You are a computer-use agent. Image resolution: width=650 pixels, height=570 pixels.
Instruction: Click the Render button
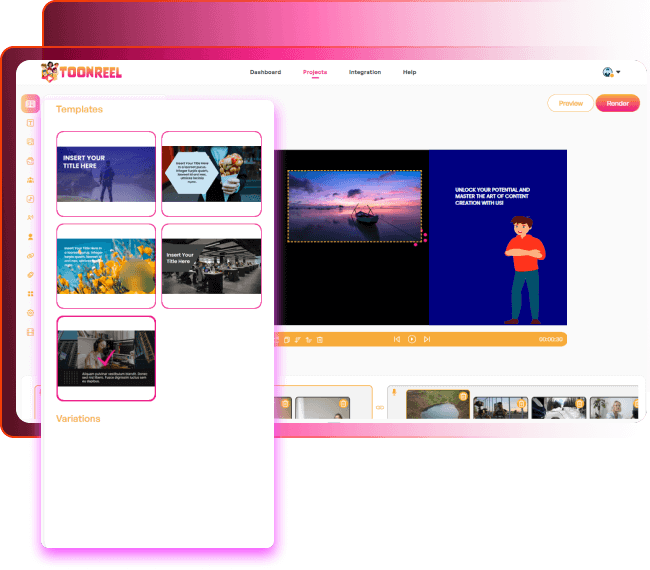tap(617, 103)
